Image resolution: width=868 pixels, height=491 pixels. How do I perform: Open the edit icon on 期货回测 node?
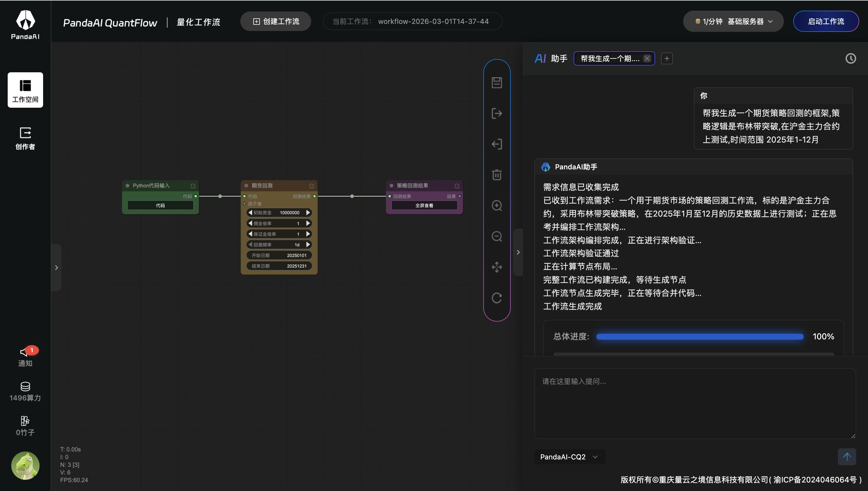(x=312, y=186)
